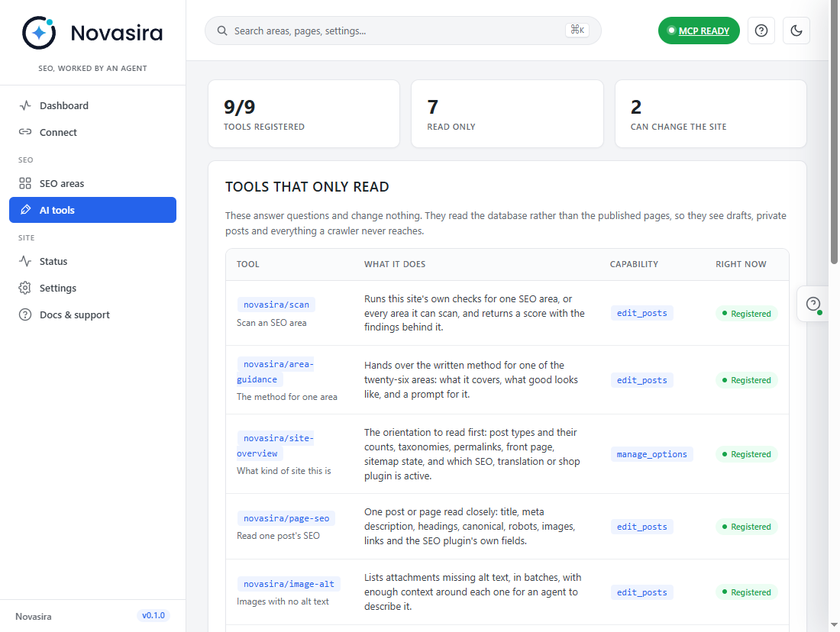Click the CAPABILITY column header
840x632 pixels.
click(634, 264)
